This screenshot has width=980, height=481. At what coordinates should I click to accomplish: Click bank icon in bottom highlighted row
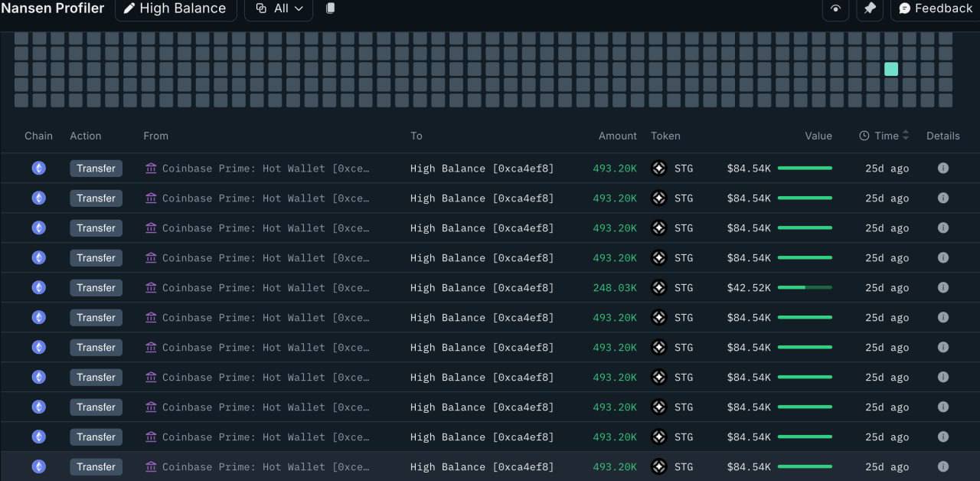click(x=151, y=467)
